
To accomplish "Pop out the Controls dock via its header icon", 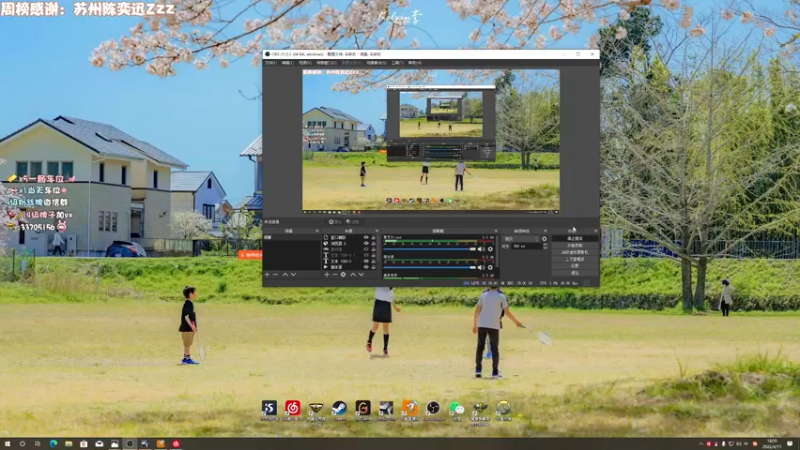I will tap(596, 231).
